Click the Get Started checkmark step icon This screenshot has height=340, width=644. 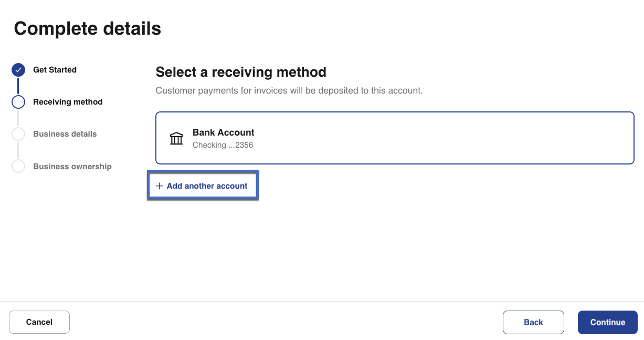pos(18,70)
